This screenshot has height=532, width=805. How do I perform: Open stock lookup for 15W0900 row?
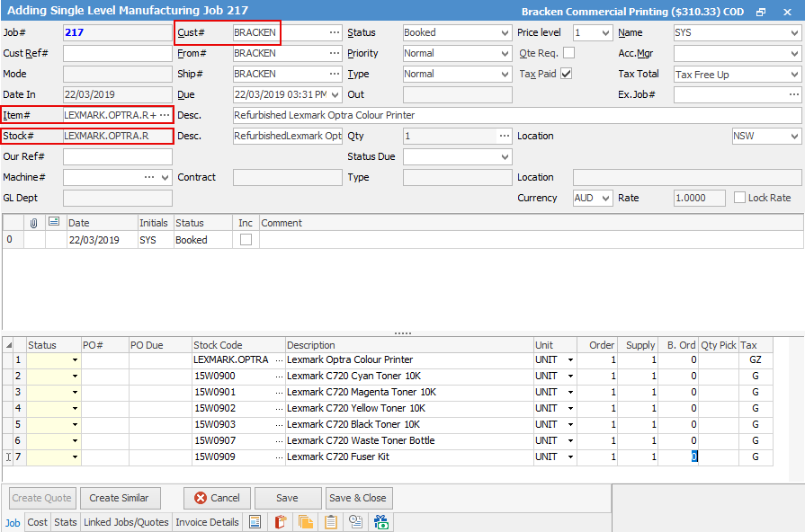coord(280,376)
